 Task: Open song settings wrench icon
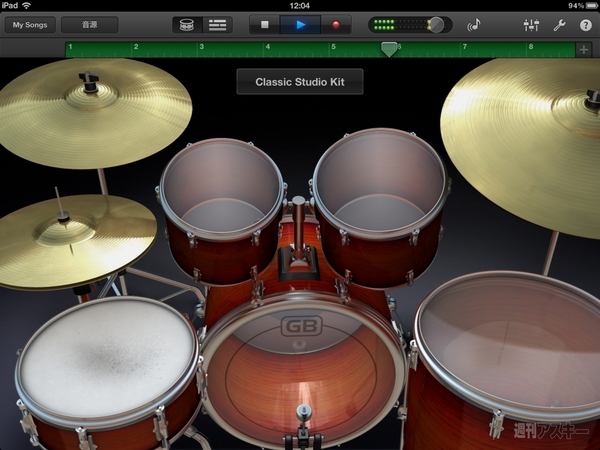[559, 25]
